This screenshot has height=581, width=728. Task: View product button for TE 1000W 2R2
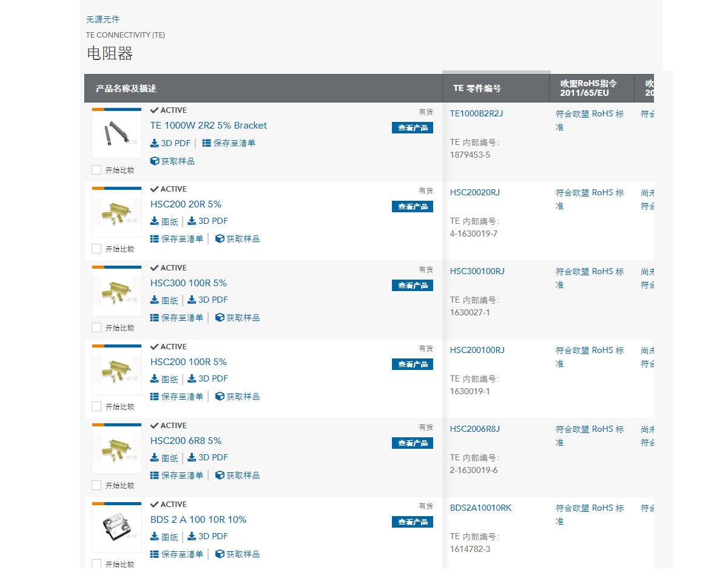(413, 127)
